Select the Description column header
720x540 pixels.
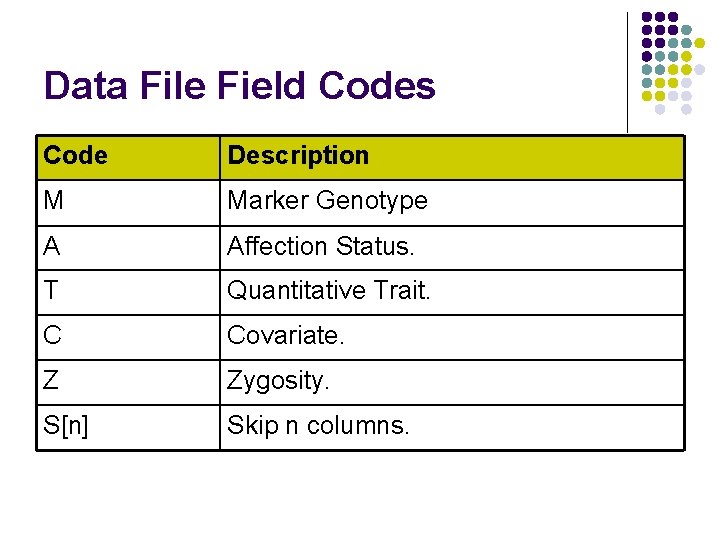click(x=452, y=157)
